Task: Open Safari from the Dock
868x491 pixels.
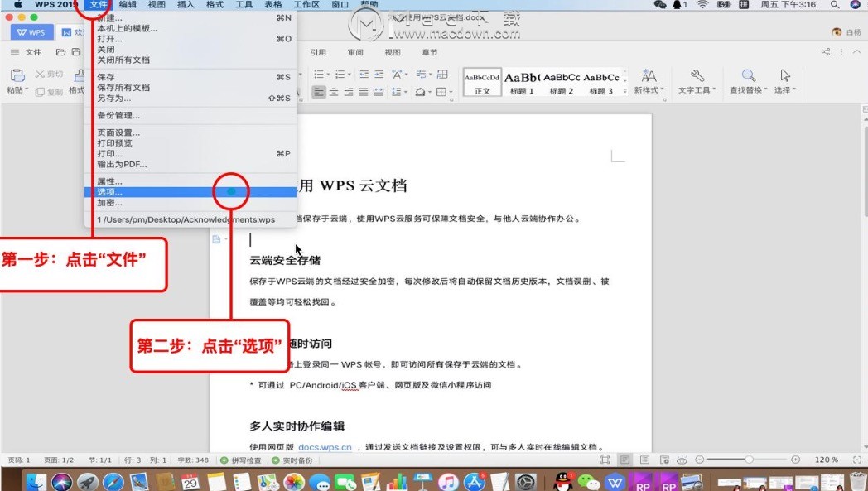Action: (113, 482)
